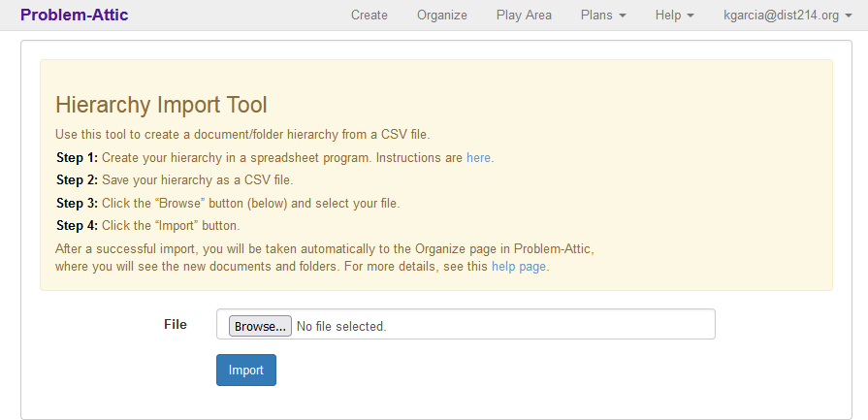Follow the 'here' instructions link
Image resolution: width=868 pixels, height=420 pixels.
[x=478, y=158]
